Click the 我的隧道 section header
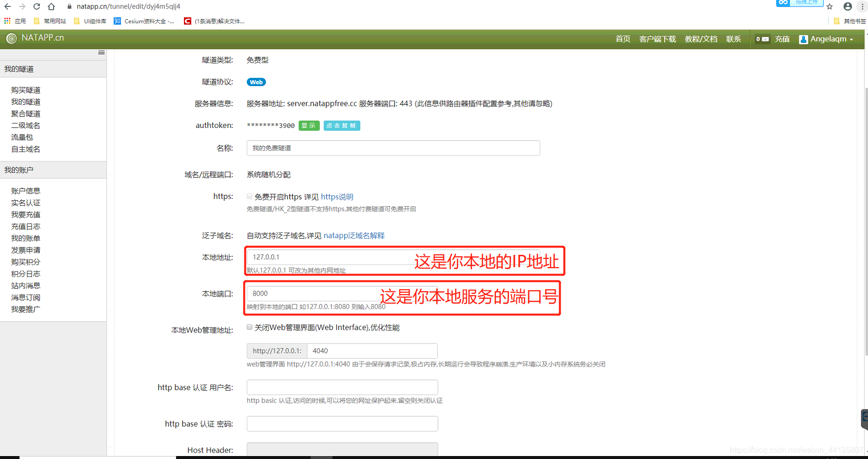The width and height of the screenshot is (868, 459). [53, 69]
